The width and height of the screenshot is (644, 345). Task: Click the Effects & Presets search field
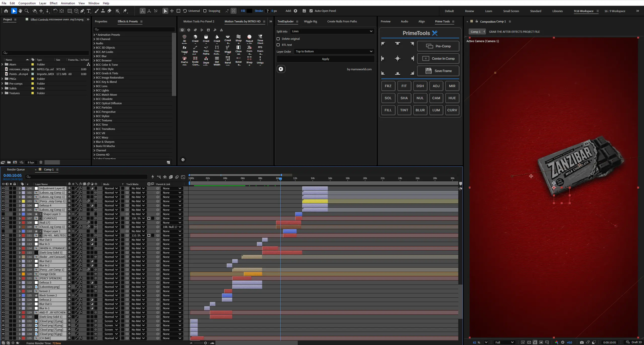point(134,29)
